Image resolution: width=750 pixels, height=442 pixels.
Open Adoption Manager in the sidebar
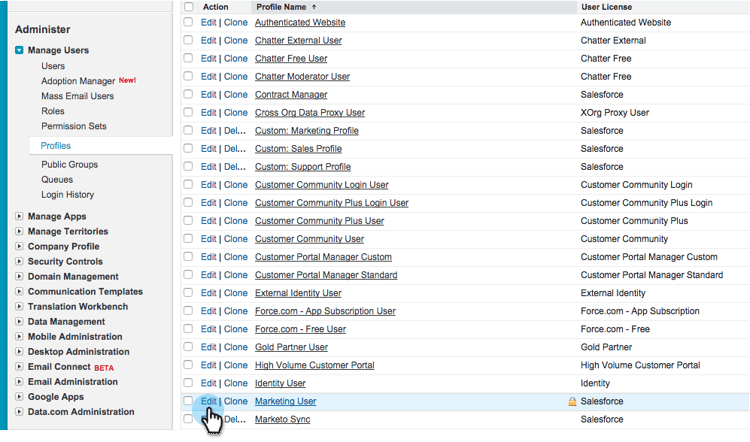pyautogui.click(x=78, y=81)
